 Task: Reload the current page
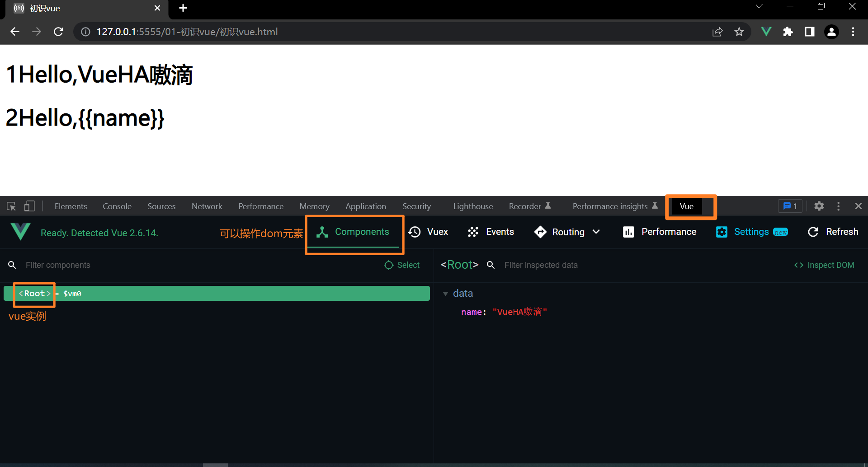click(x=58, y=32)
